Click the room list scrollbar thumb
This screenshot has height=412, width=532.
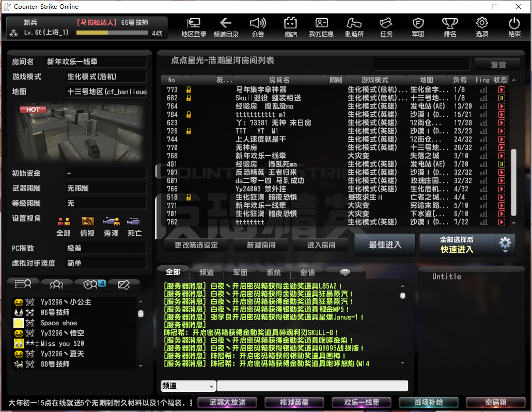(514, 182)
